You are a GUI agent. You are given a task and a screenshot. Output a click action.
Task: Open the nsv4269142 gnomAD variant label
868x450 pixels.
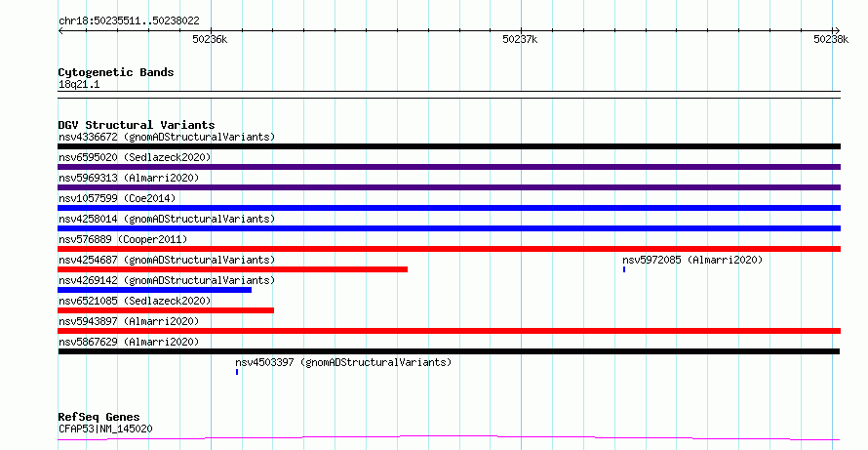click(x=167, y=280)
